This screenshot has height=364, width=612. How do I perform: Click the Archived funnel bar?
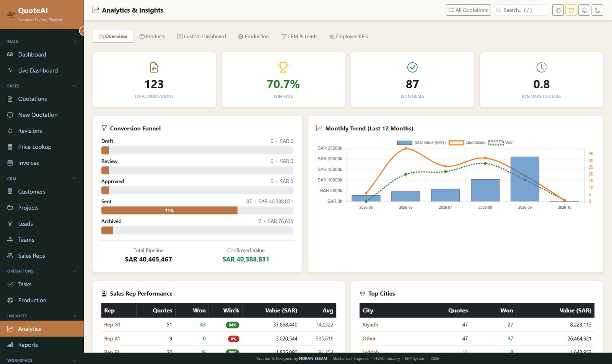pos(197,231)
